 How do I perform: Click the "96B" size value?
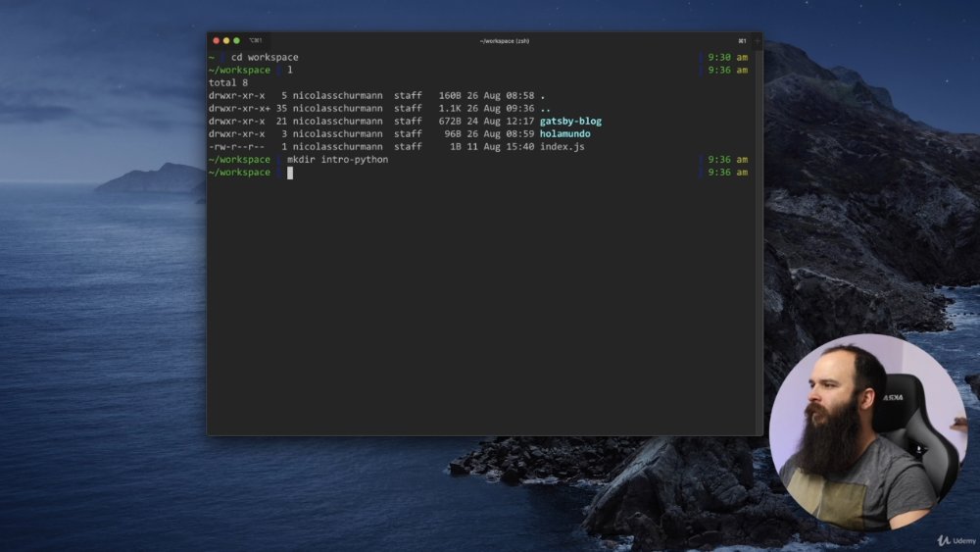(x=453, y=133)
